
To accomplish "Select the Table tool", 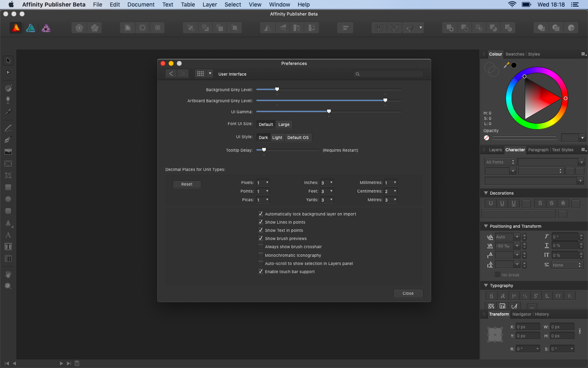I will [8, 258].
